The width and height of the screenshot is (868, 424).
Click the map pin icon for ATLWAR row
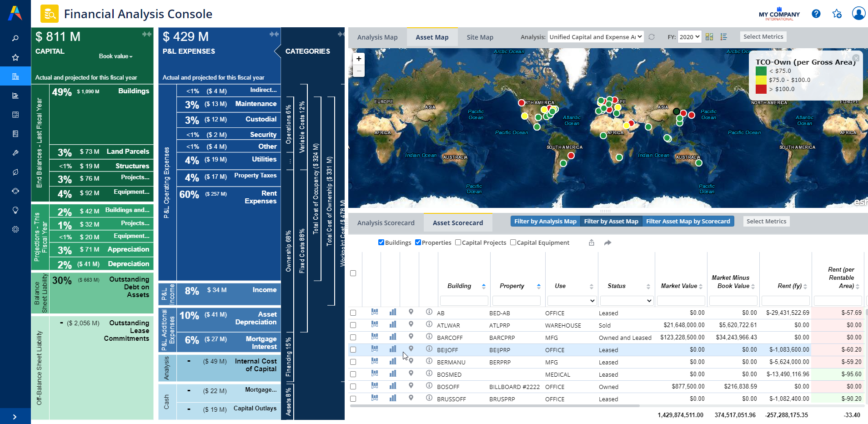(411, 324)
